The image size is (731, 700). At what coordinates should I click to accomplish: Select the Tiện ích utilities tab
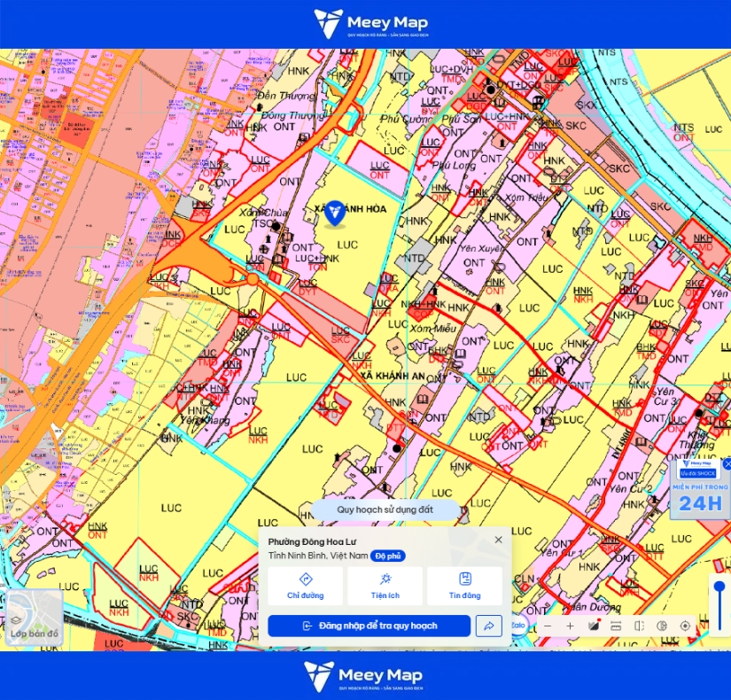tap(385, 587)
